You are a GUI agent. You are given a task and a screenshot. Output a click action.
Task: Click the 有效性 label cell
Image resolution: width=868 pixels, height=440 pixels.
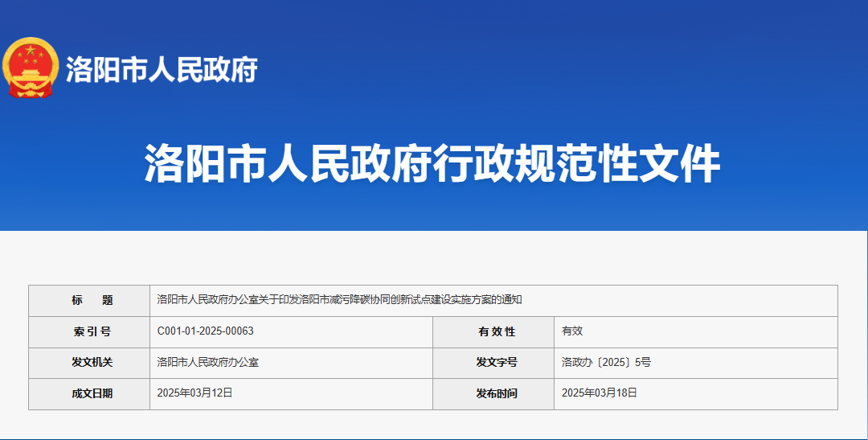[x=493, y=331]
